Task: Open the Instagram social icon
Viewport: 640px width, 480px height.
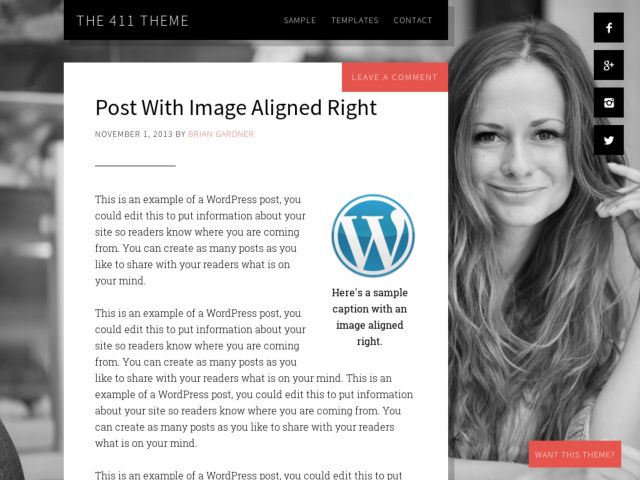Action: click(609, 102)
